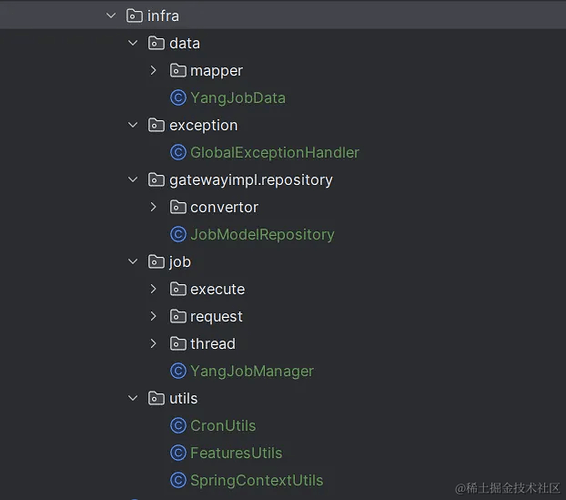Expand the request package arrow
Screen dimensions: 566x500
click(x=153, y=316)
